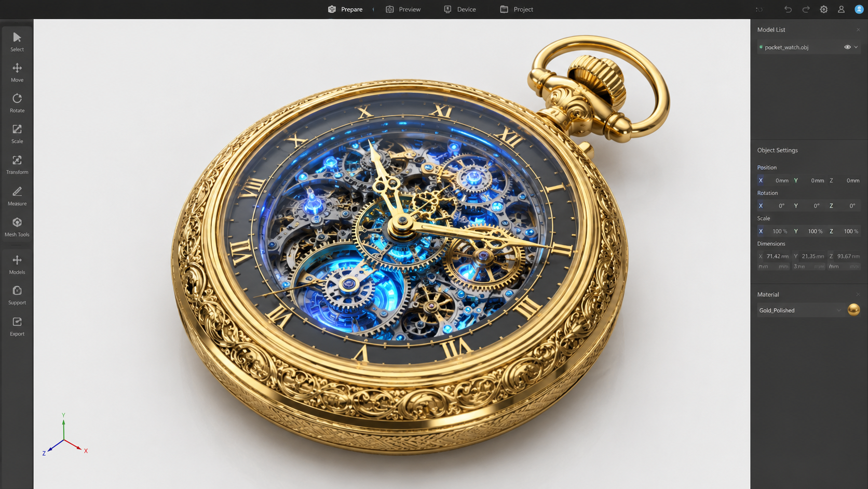Screen dimensions: 868x489
Task: Expand pocket_watch.obj model options chevron
Action: (x=856, y=47)
